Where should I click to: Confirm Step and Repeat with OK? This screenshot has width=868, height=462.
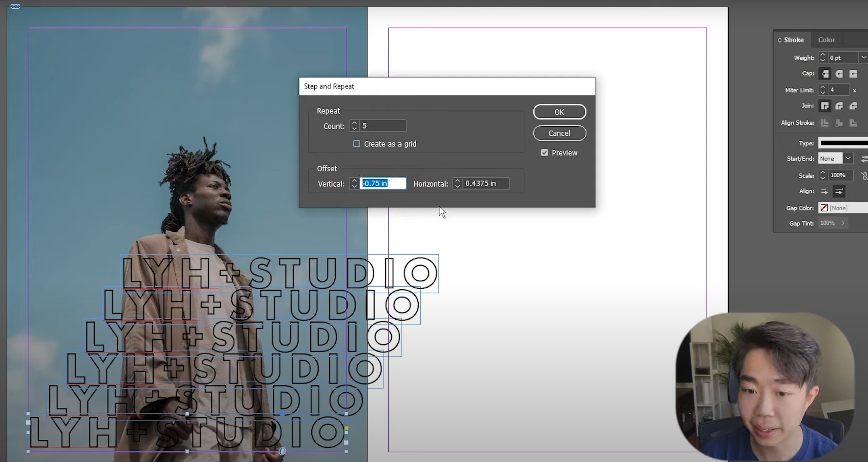(x=560, y=112)
